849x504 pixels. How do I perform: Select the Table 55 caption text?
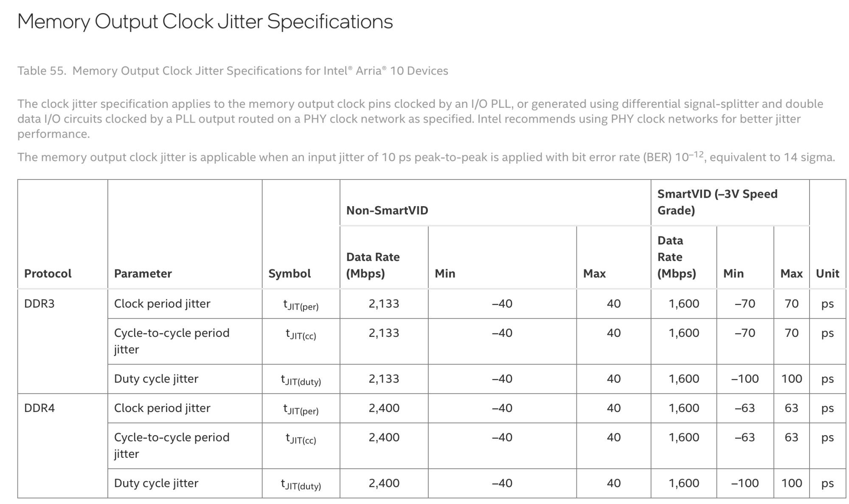(x=233, y=70)
